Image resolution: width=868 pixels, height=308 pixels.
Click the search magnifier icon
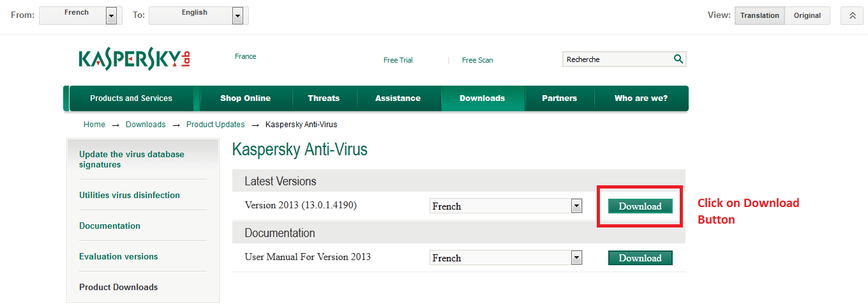(678, 59)
